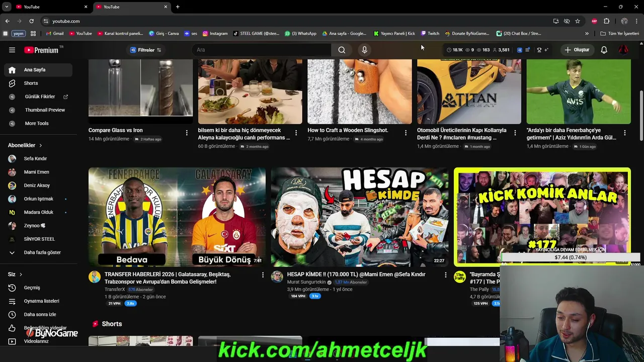Screen dimensions: 644x362
Task: Open the Twitch bookmark
Action: [x=430, y=34]
